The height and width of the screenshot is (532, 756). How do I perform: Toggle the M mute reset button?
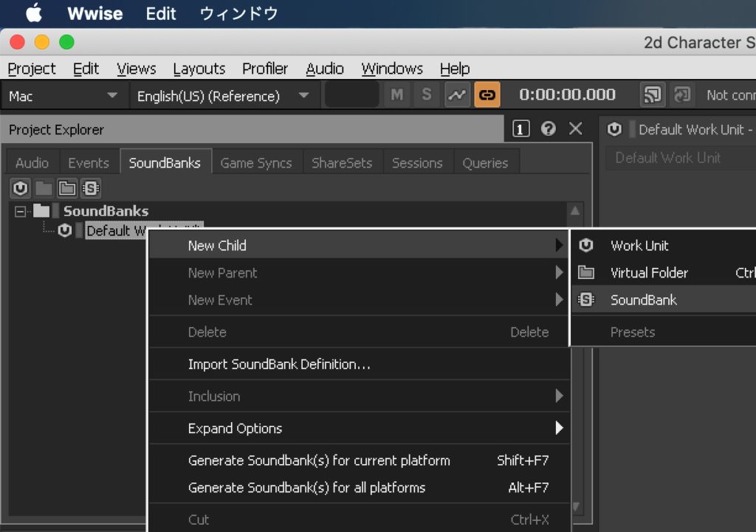coord(396,95)
